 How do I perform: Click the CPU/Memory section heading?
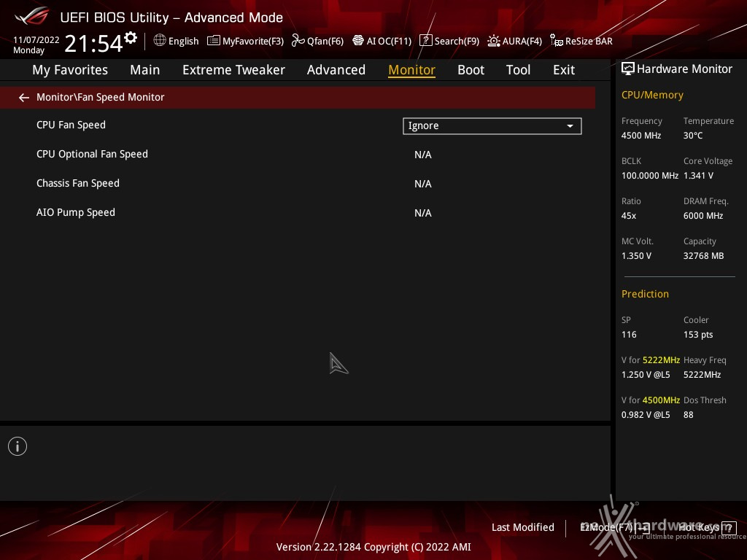[652, 96]
